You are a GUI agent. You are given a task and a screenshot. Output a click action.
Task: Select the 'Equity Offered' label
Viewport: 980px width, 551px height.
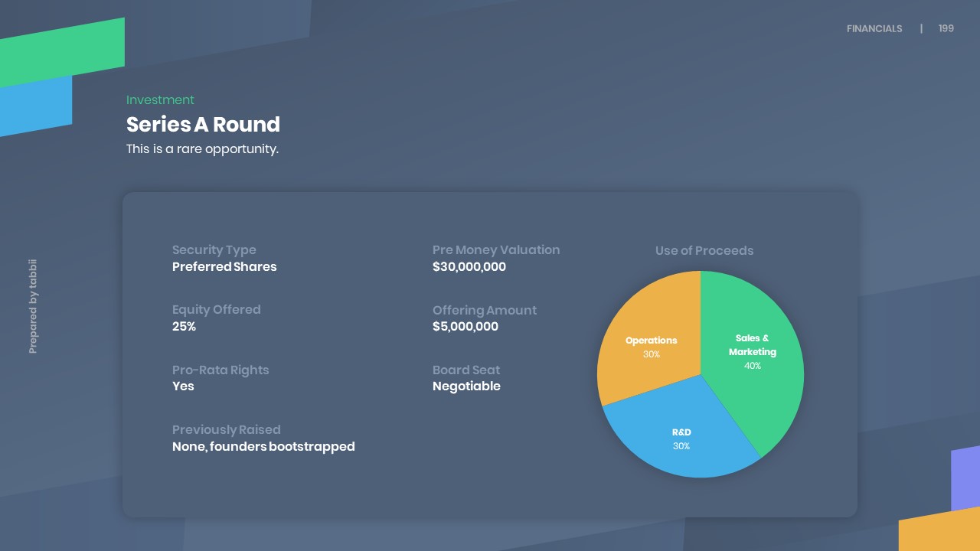click(x=217, y=309)
